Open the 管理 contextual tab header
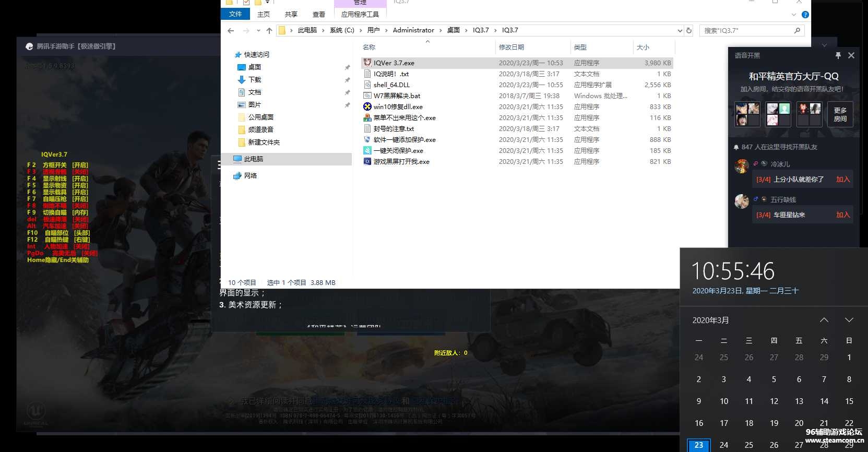This screenshot has width=868, height=452. pyautogui.click(x=360, y=3)
